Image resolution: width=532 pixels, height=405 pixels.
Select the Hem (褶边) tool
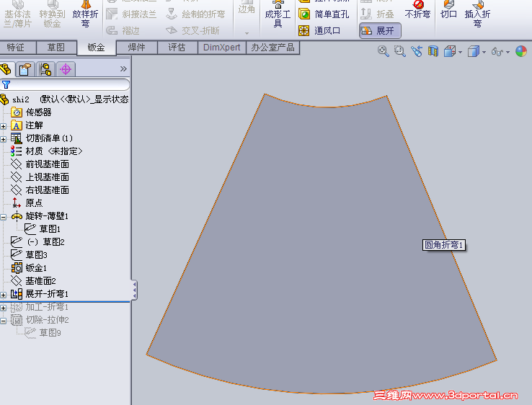coord(123,30)
